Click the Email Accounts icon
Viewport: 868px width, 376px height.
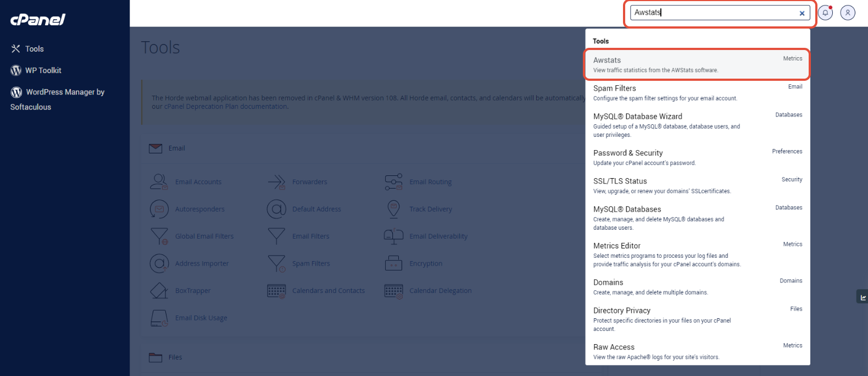pos(159,182)
